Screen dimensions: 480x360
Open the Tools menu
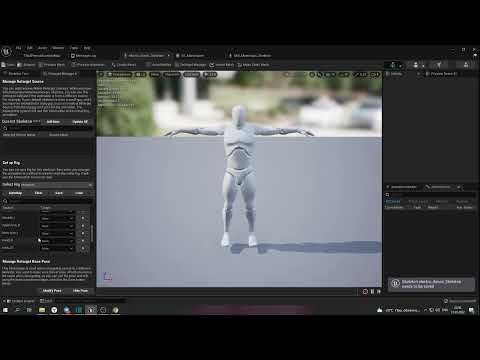(74, 48)
